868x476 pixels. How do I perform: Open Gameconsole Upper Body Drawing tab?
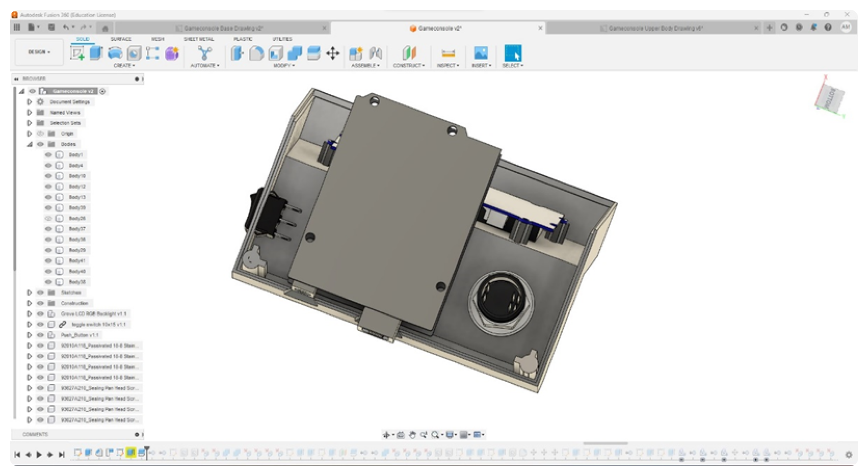655,28
